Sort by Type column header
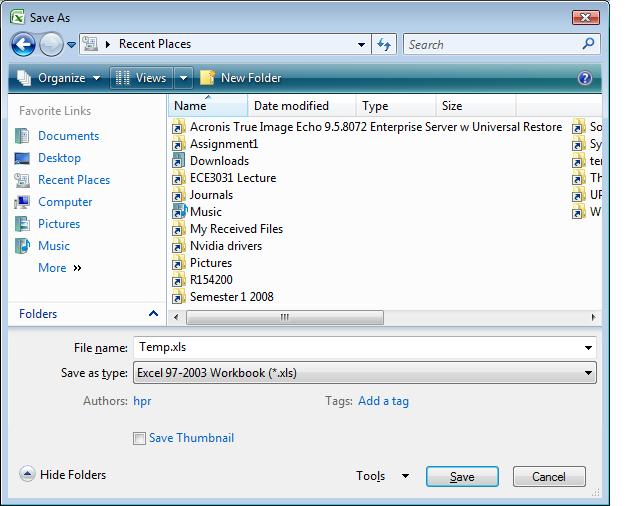Viewport: 640px width, 506px height. click(x=396, y=106)
